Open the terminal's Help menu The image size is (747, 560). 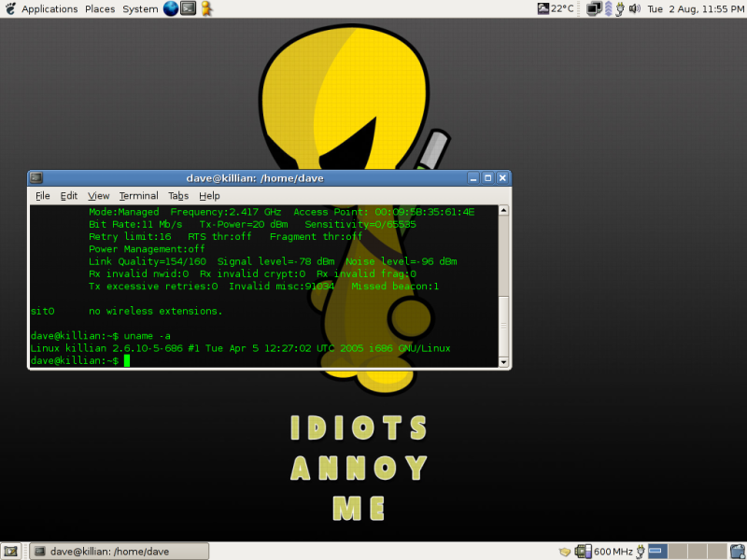pyautogui.click(x=209, y=196)
